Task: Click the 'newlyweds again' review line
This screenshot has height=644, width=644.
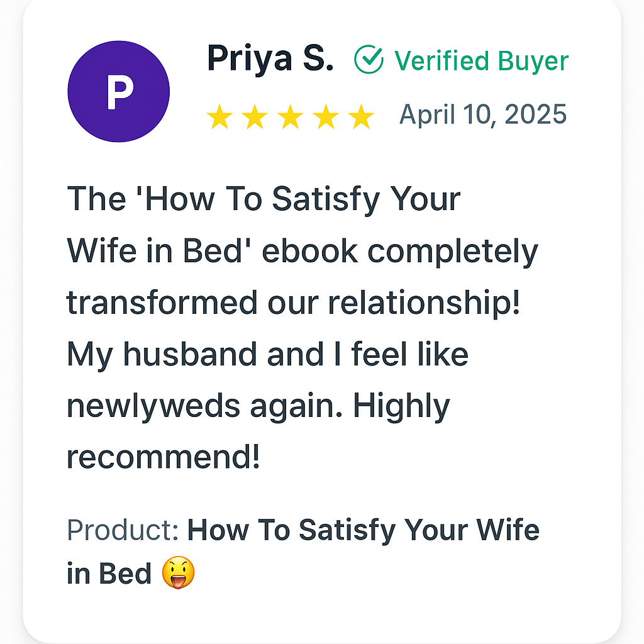Action: coord(204,407)
